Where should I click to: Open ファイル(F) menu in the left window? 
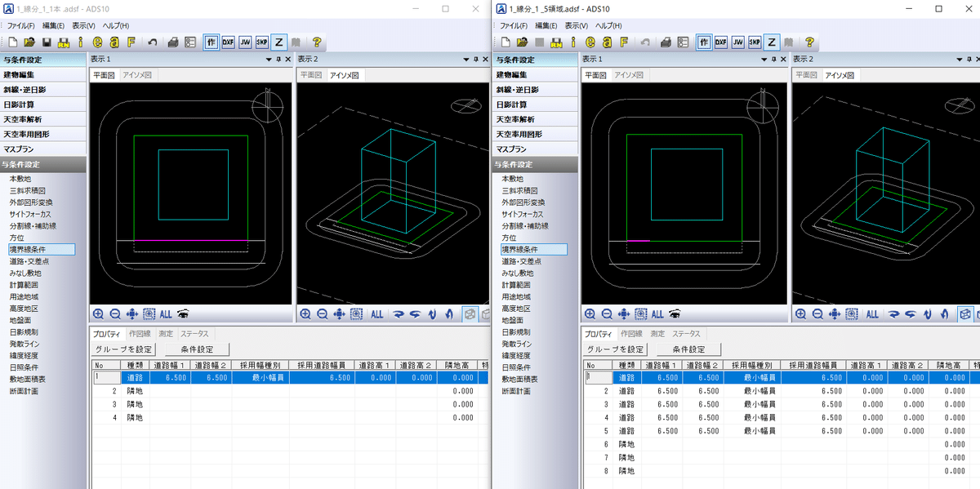coord(21,26)
